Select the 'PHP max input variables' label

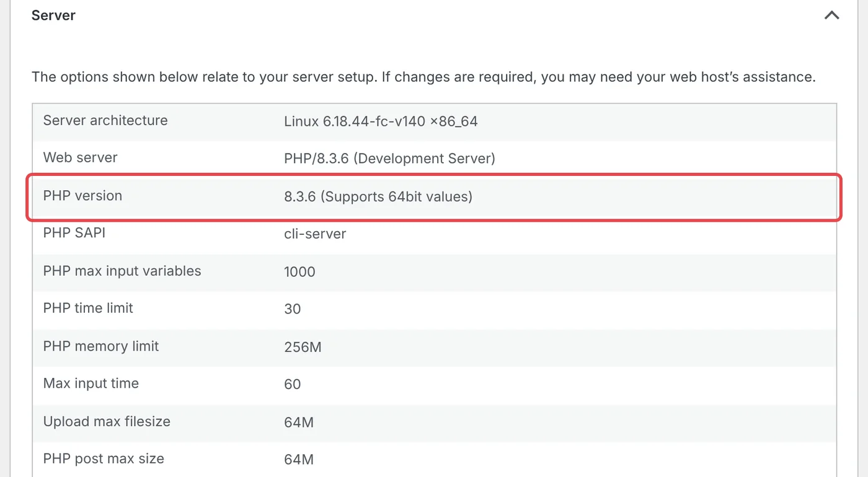click(122, 271)
